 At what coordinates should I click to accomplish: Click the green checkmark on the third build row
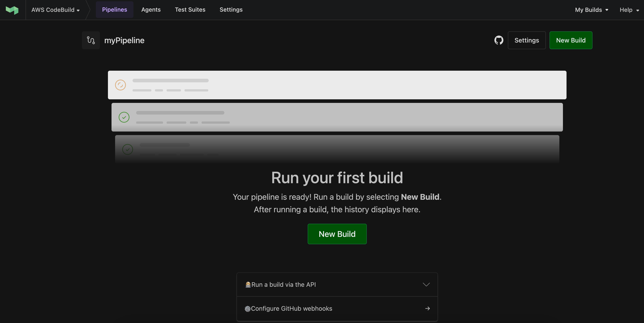pyautogui.click(x=127, y=149)
